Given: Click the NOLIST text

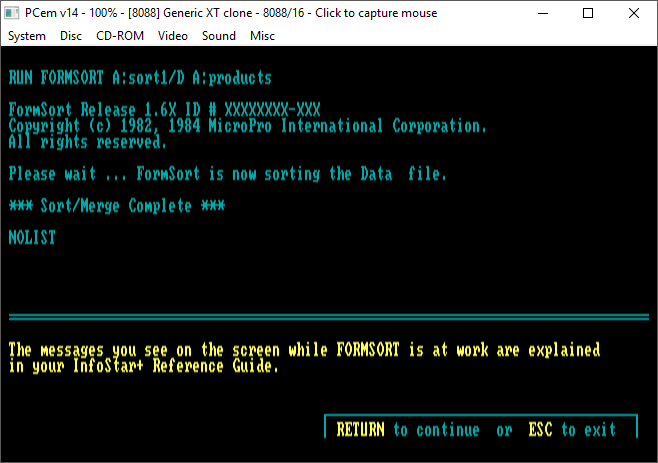Looking at the screenshot, I should point(32,238).
